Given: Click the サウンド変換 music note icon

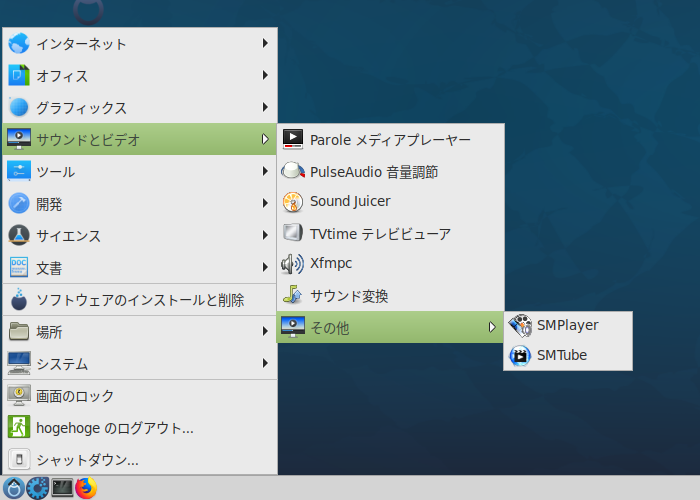Looking at the screenshot, I should (293, 295).
